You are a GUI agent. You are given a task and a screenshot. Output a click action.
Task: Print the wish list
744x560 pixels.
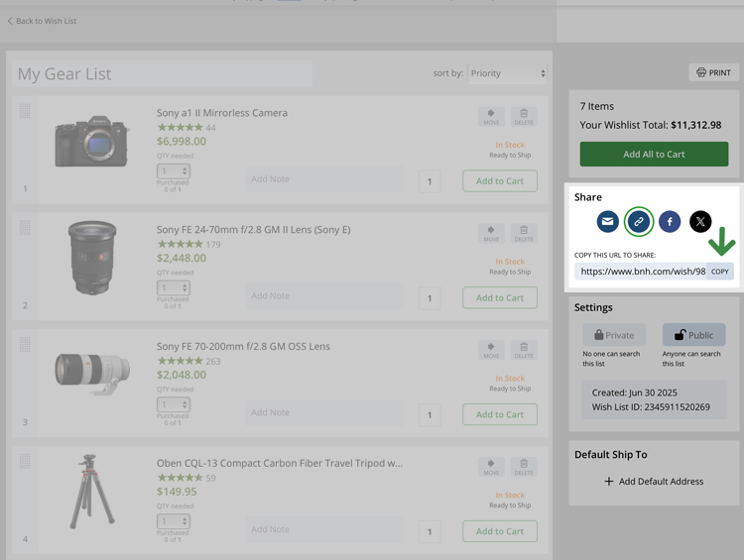[713, 72]
